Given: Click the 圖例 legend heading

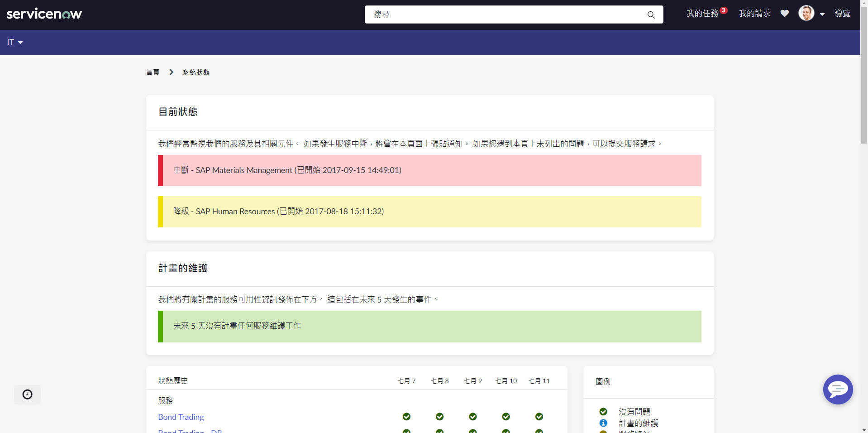Looking at the screenshot, I should coord(603,382).
